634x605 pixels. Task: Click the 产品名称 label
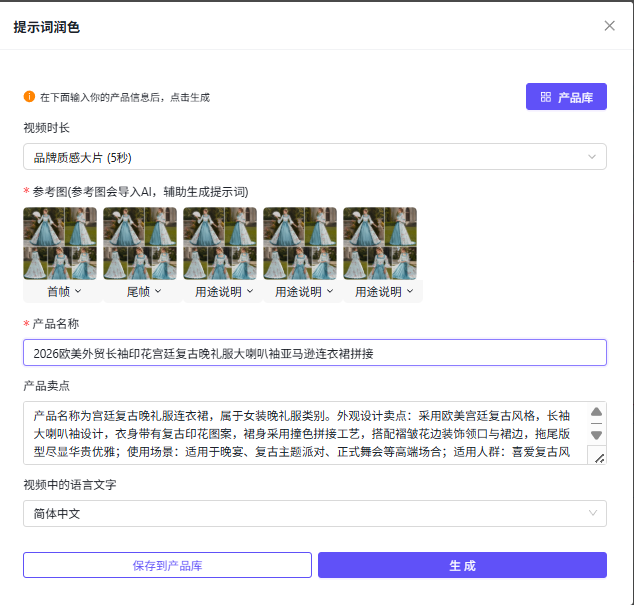point(56,324)
